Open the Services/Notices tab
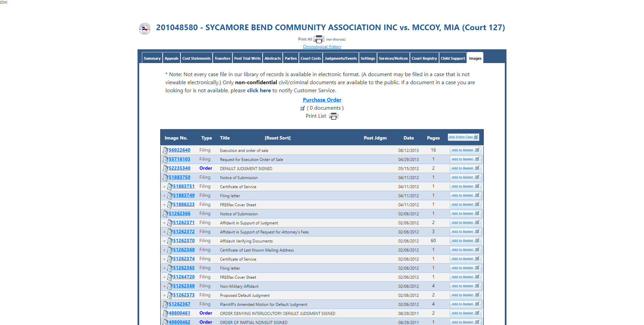 click(x=393, y=58)
